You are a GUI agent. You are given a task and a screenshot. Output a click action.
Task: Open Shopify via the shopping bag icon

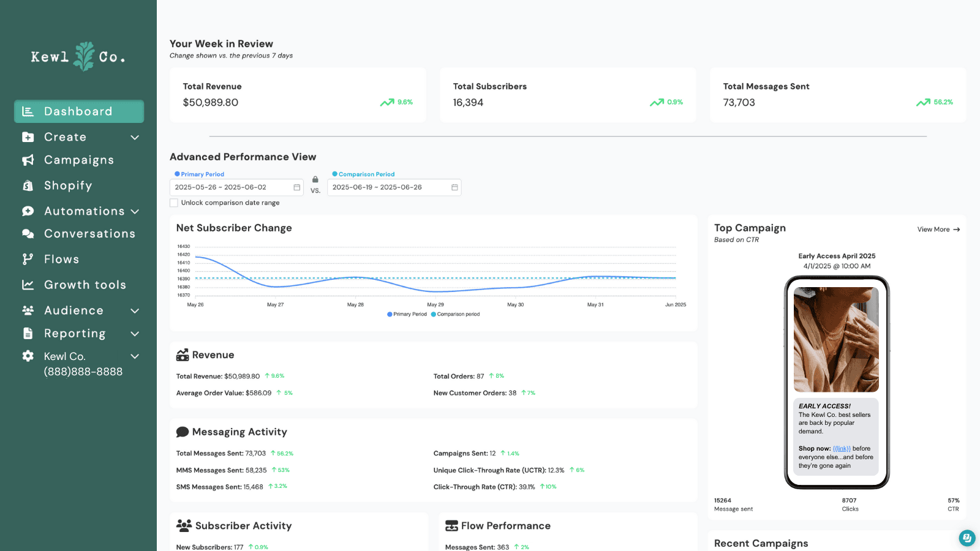(x=27, y=185)
